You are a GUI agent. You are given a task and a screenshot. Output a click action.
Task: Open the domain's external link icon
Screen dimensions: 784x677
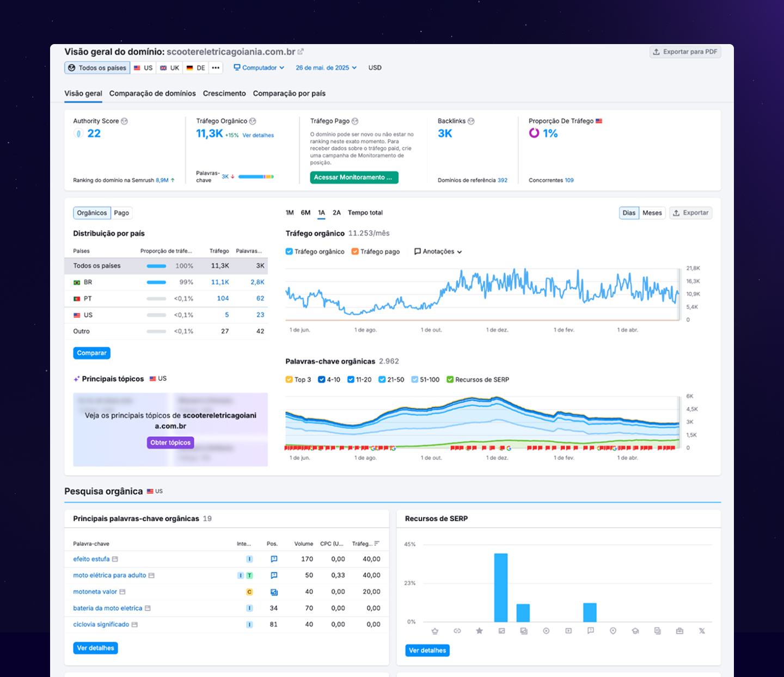[301, 52]
